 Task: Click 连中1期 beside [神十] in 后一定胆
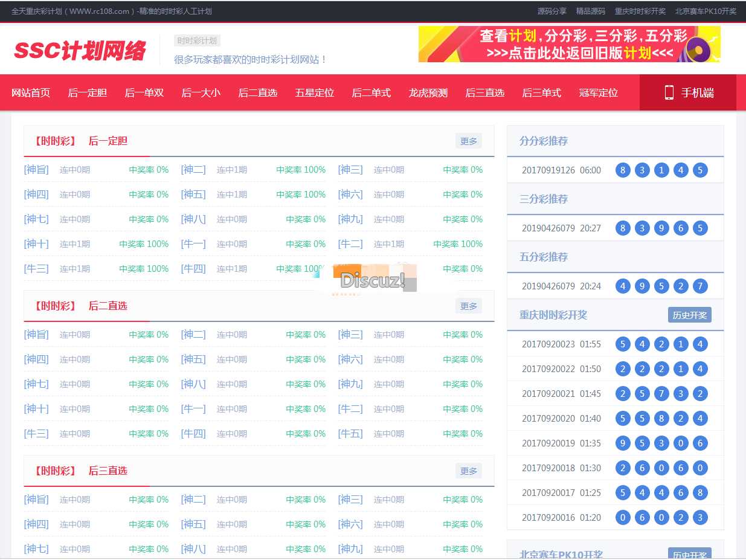click(75, 244)
